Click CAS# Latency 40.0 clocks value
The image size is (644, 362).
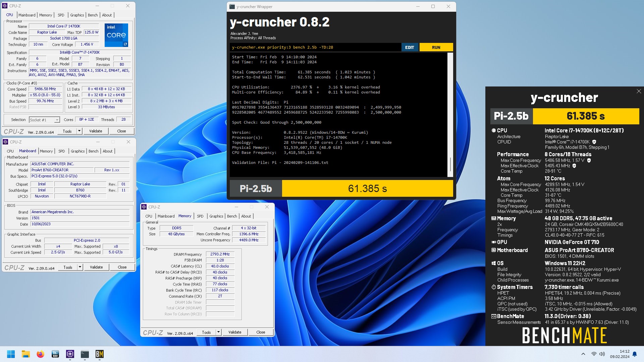click(220, 266)
